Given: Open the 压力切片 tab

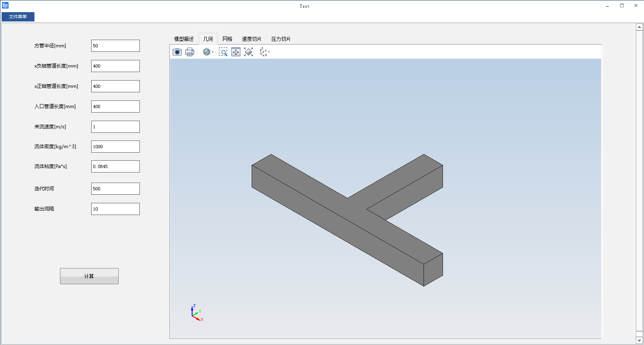Looking at the screenshot, I should point(281,39).
